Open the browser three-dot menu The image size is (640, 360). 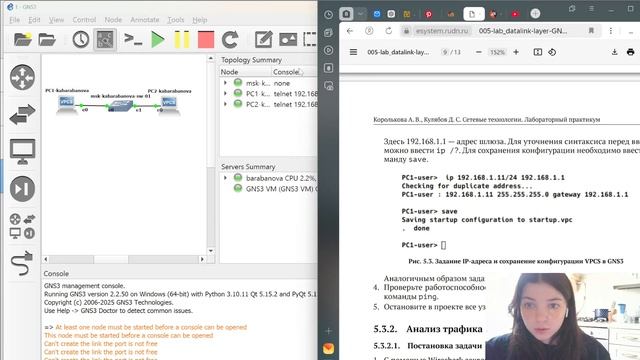click(x=611, y=31)
